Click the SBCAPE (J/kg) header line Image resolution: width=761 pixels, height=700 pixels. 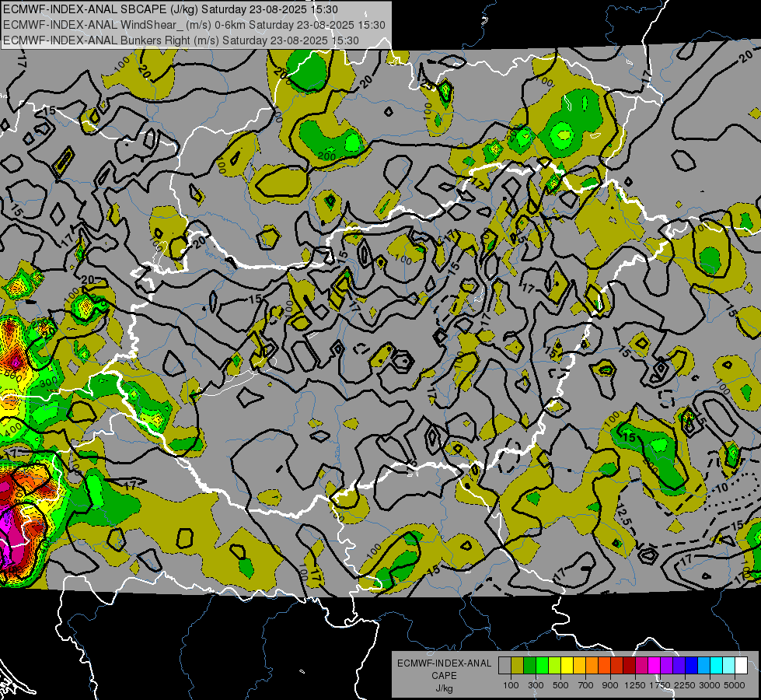pos(170,9)
